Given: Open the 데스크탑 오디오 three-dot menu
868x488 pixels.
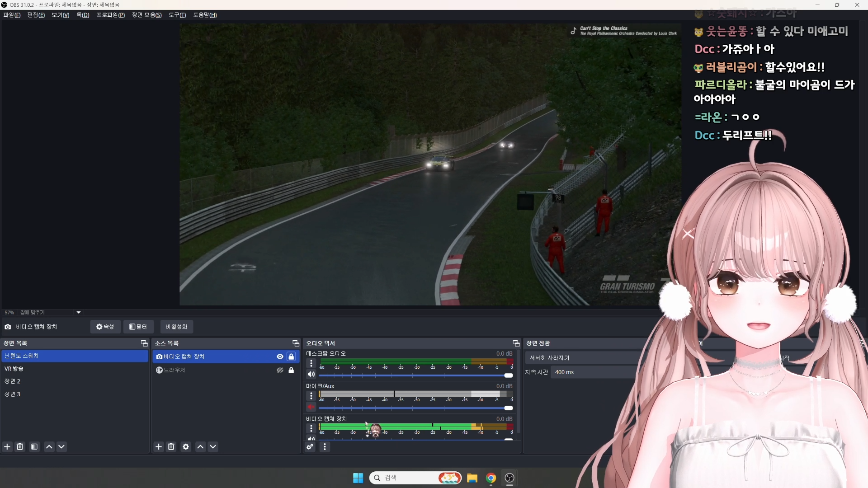Looking at the screenshot, I should [311, 363].
